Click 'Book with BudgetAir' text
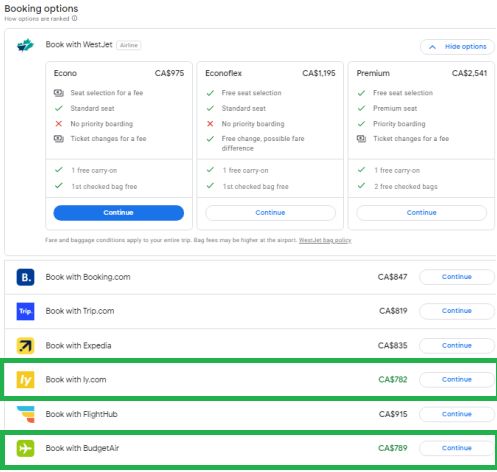 (82, 448)
